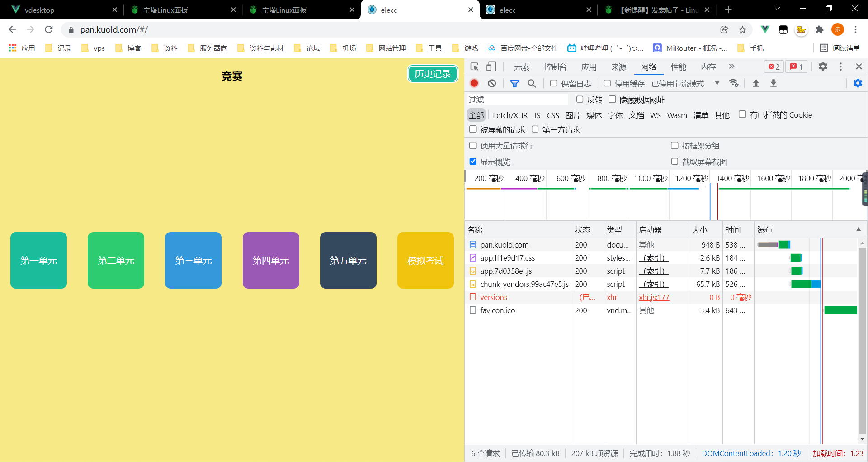Toggle has blocked cookies checkbox
Image resolution: width=868 pixels, height=462 pixels.
click(742, 114)
